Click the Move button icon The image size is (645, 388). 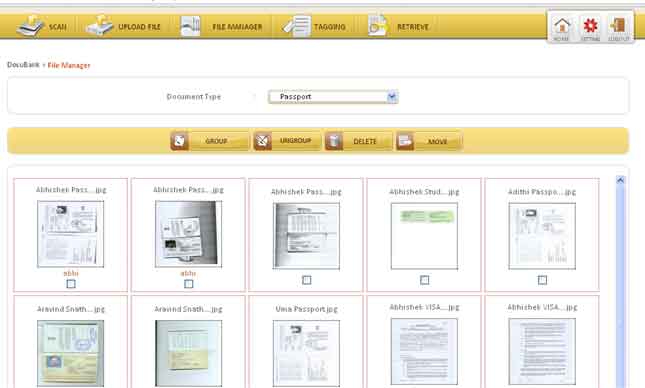tap(405, 141)
